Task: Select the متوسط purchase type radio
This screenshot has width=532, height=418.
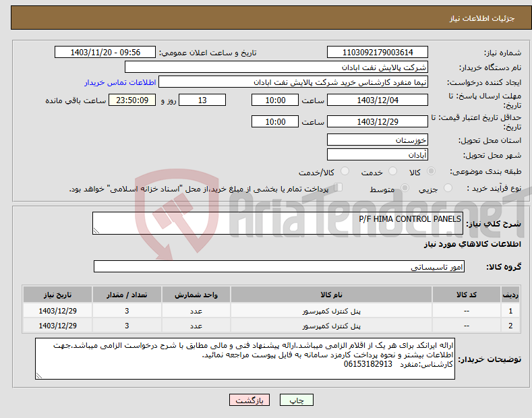Action: click(x=405, y=187)
